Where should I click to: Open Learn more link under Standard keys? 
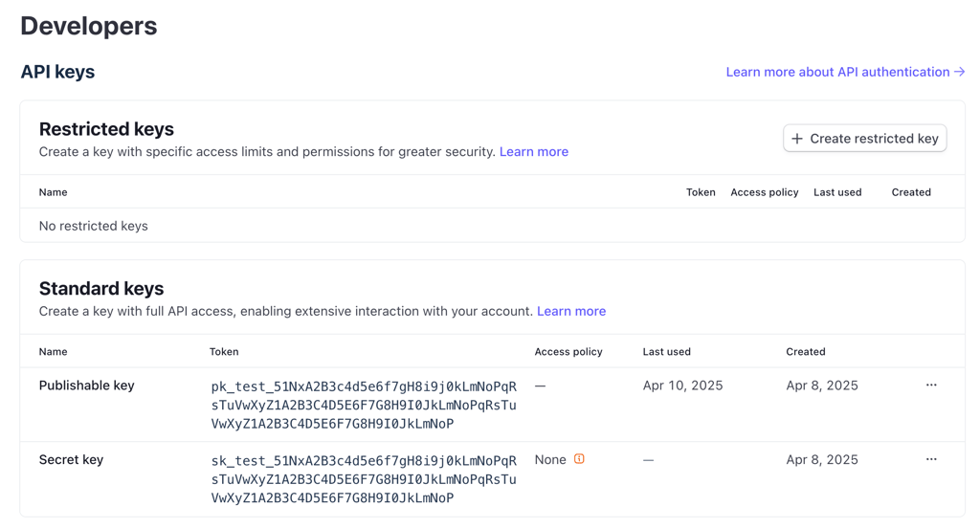(x=571, y=311)
